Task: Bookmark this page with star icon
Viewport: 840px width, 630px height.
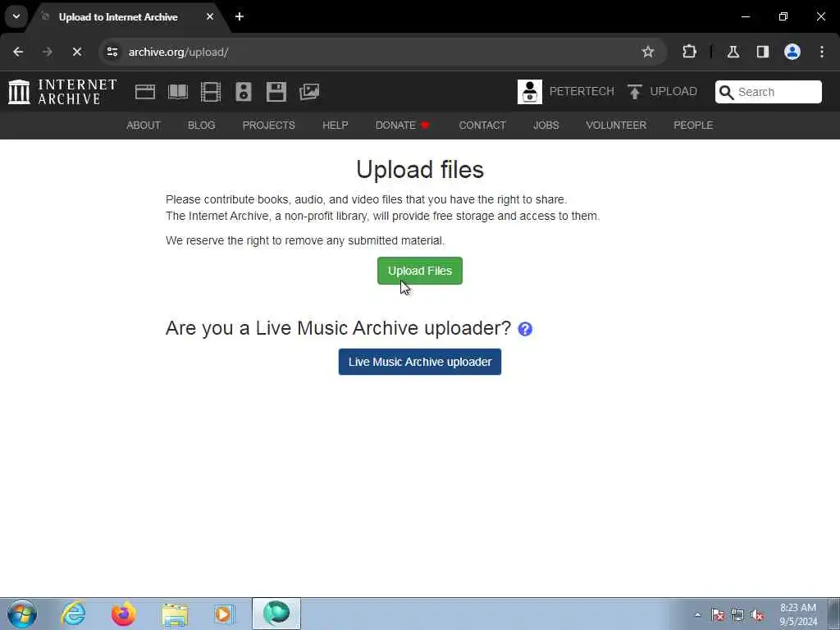Action: [x=648, y=52]
